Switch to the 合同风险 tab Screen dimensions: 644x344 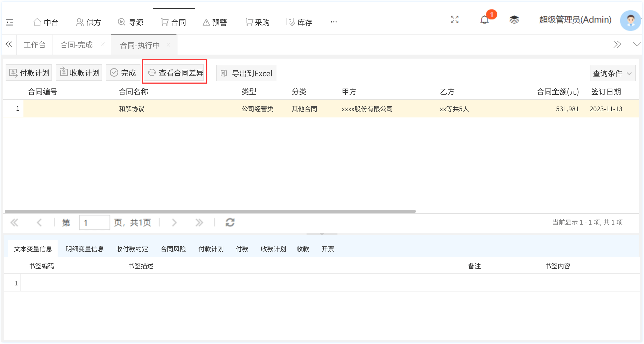pyautogui.click(x=173, y=249)
